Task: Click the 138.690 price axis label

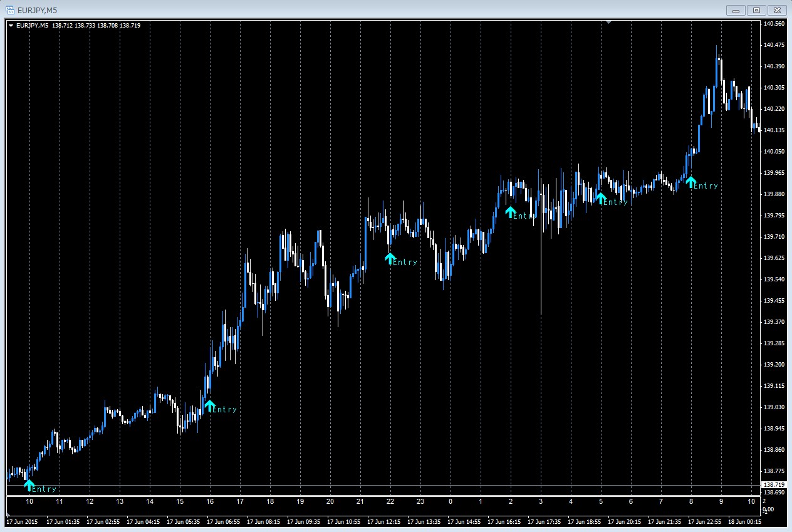Action: pos(774,493)
